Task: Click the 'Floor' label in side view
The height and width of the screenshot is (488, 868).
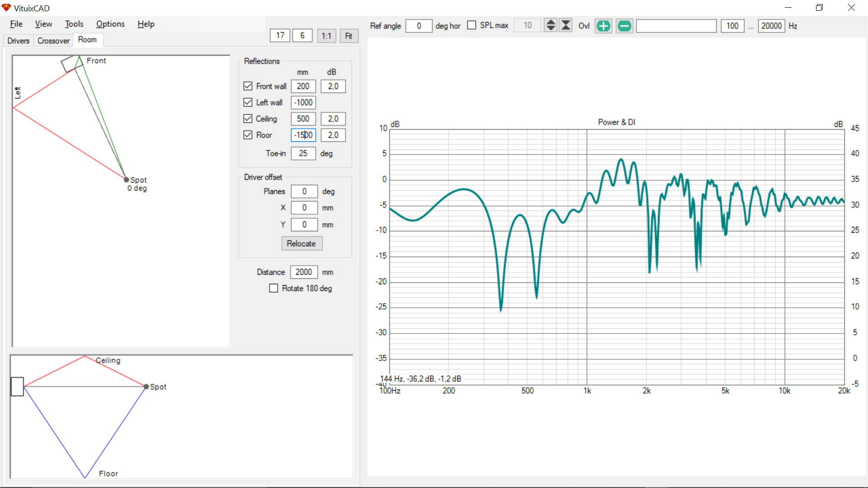Action: pos(108,474)
